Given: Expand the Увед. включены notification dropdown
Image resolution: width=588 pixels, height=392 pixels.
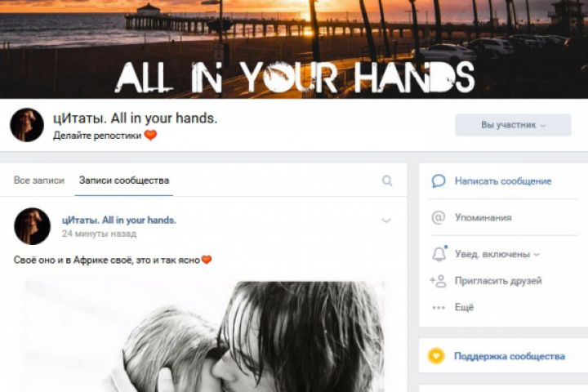Looking at the screenshot, I should pyautogui.click(x=497, y=254).
